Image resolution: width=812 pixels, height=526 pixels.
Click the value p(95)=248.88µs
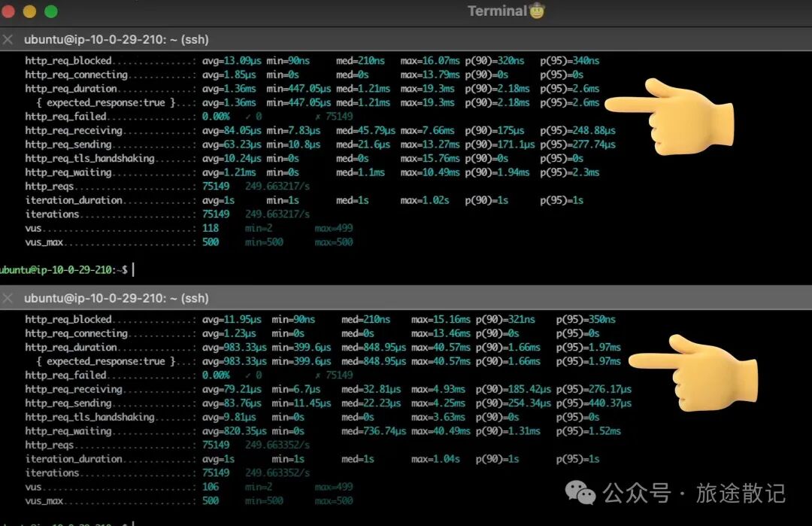click(x=578, y=131)
